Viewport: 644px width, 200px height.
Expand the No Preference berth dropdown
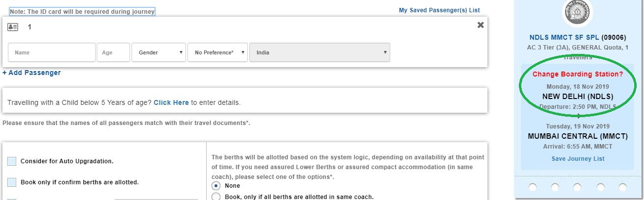pyautogui.click(x=217, y=52)
